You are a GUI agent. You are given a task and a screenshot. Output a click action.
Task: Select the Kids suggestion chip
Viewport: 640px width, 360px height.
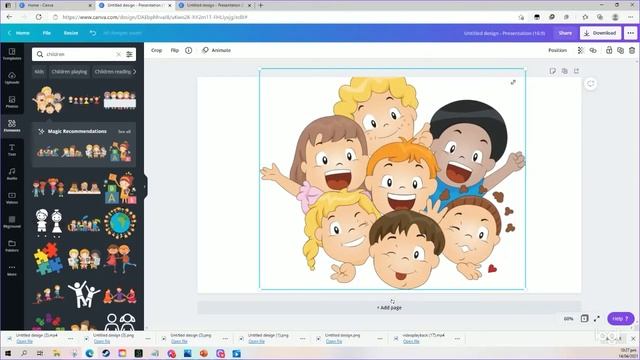click(39, 71)
